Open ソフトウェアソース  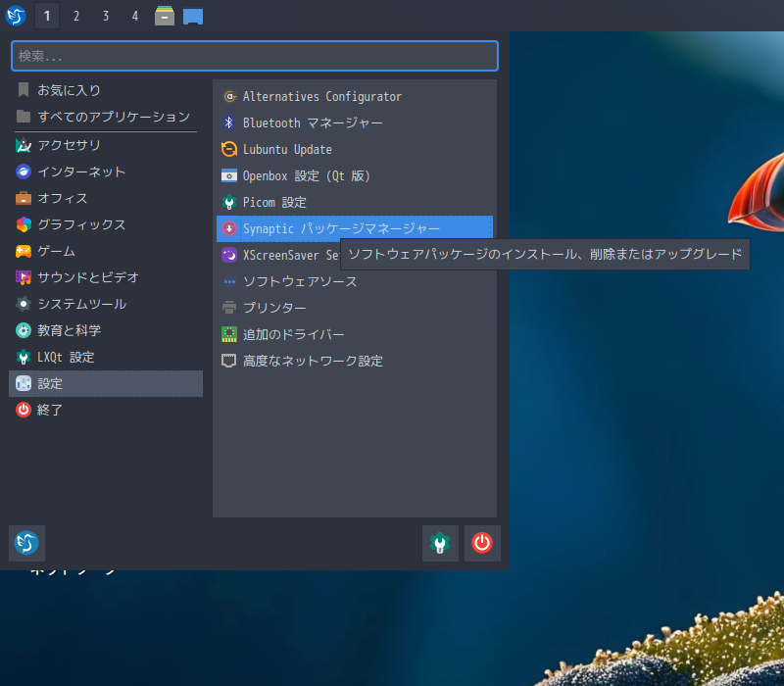tap(355, 282)
